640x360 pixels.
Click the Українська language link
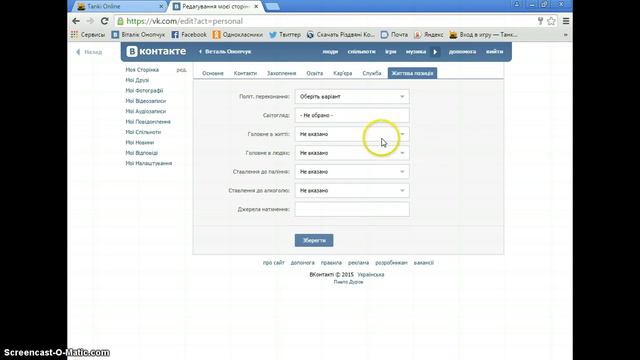point(371,275)
